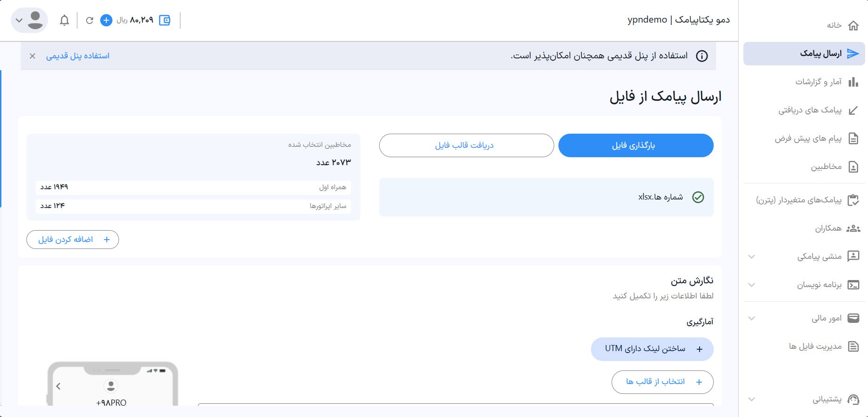Image resolution: width=868 pixels, height=417 pixels.
Task: Click the notification bell icon
Action: pos(64,20)
